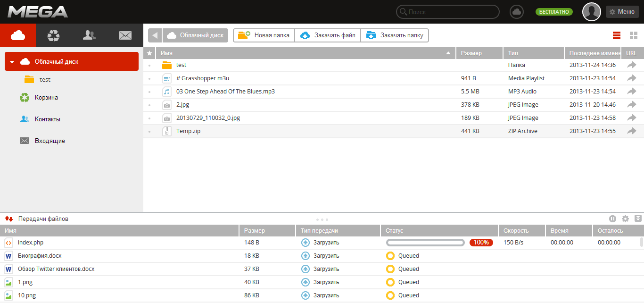This screenshot has width=644, height=303.
Task: Toggle favorite dot for 20130729_110032_0.jpg
Action: tap(149, 118)
